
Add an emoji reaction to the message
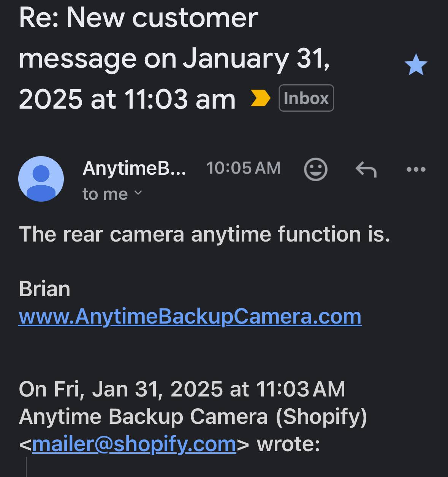point(315,169)
